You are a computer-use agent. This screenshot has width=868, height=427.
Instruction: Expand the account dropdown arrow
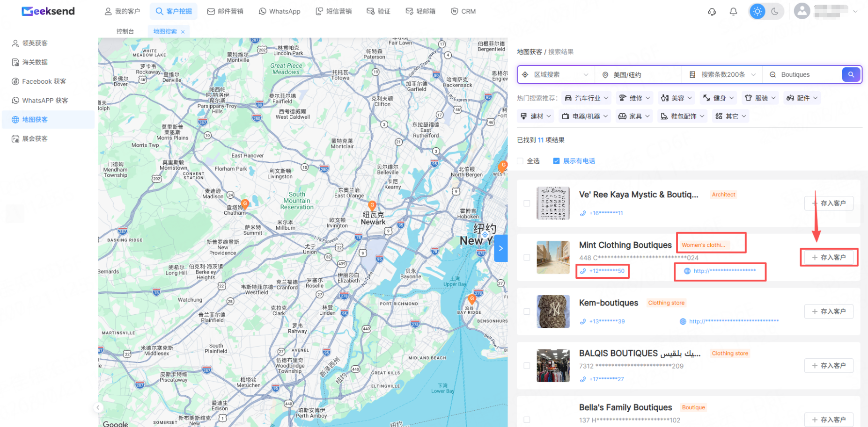pyautogui.click(x=855, y=11)
